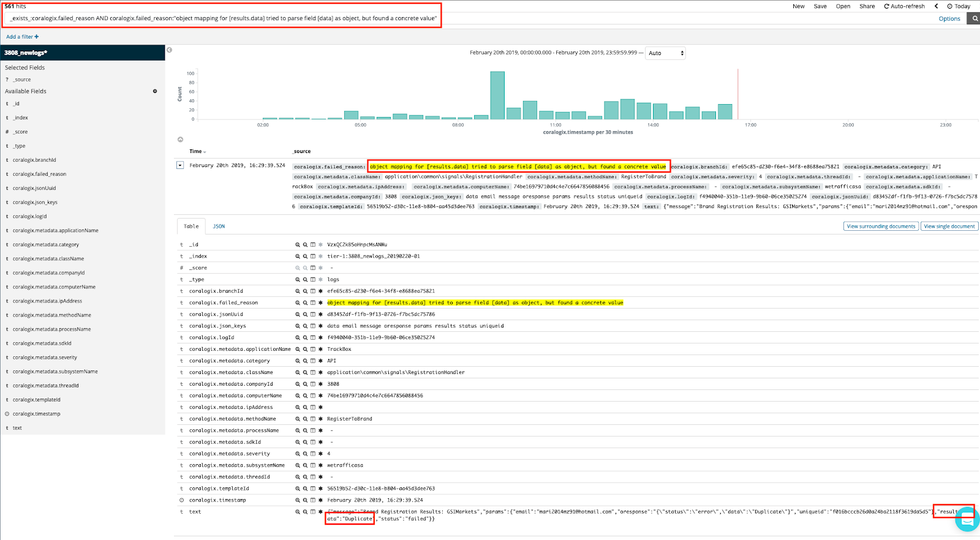Filter out coralogix.metadata.severity value
This screenshot has width=980, height=540.
click(x=305, y=454)
